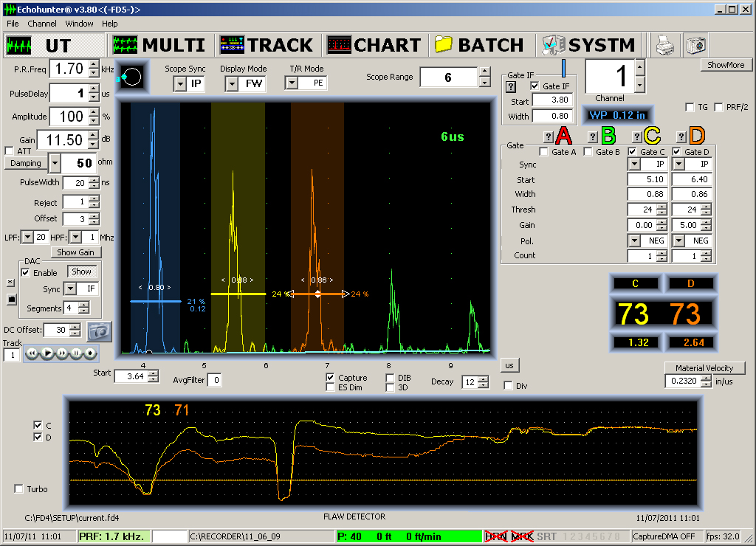The width and height of the screenshot is (756, 546).
Task: Click the P.R.Freq value field
Action: pyautogui.click(x=69, y=69)
